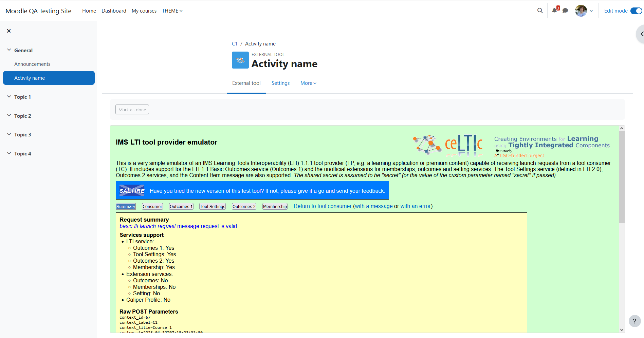Viewport: 644px width, 338px height.
Task: Select the Summary emulator tab
Action: pyautogui.click(x=126, y=206)
